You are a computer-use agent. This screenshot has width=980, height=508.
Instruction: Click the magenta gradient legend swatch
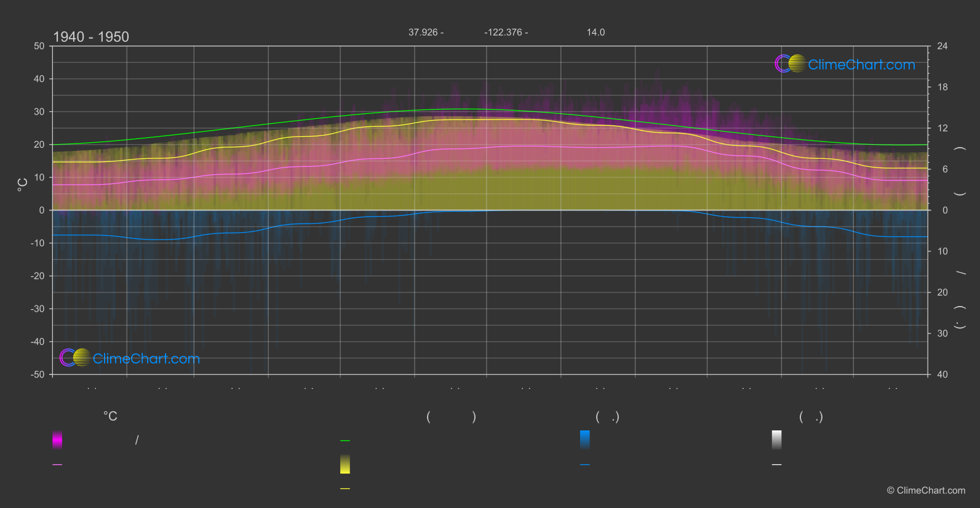pos(57,440)
